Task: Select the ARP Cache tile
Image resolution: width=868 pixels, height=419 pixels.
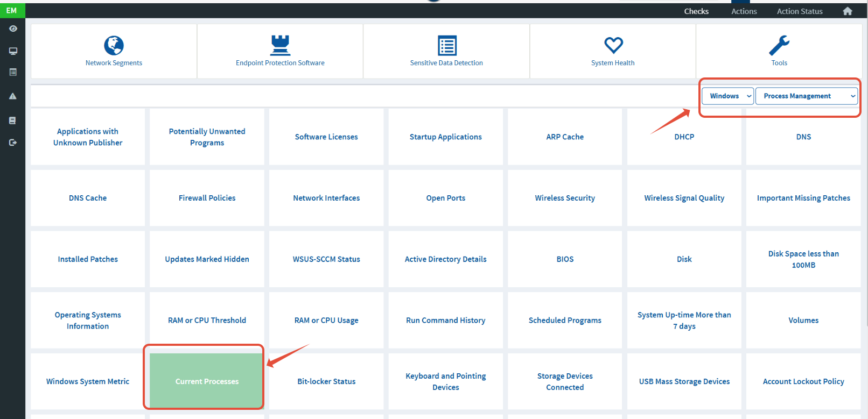Action: 565,137
